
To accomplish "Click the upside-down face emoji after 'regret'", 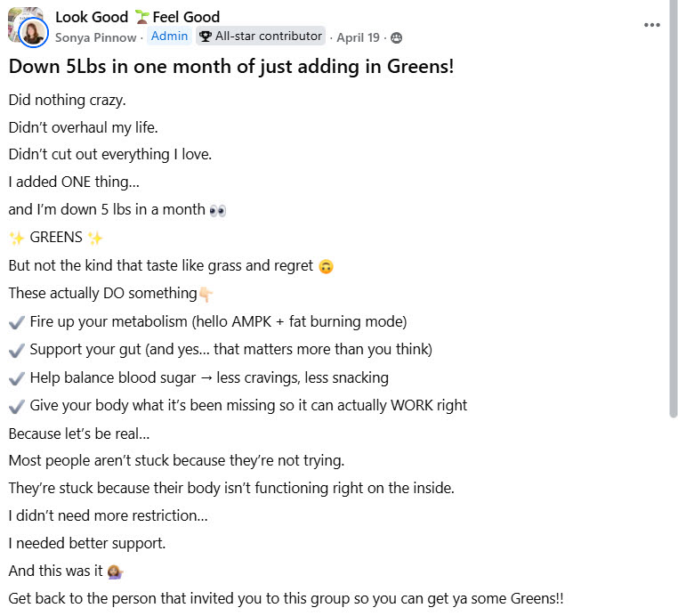I will pyautogui.click(x=326, y=266).
